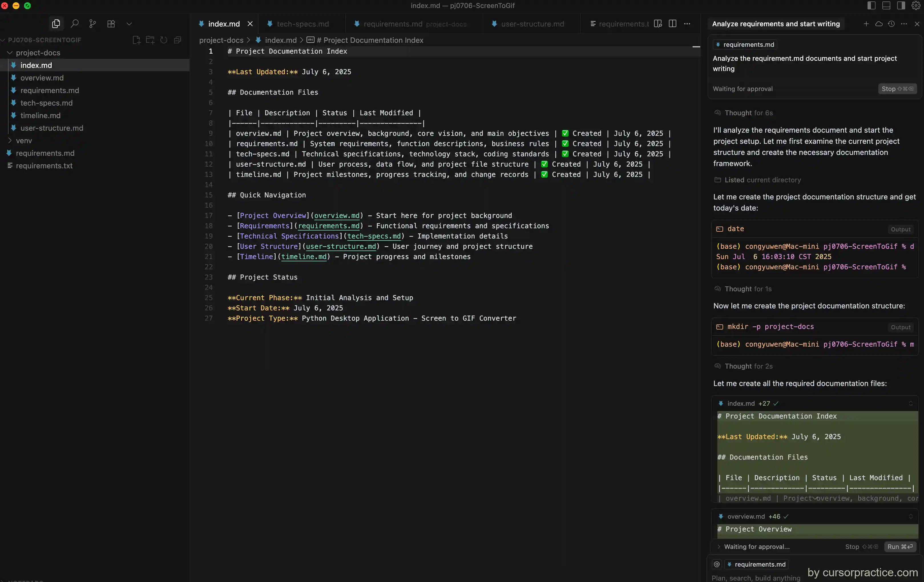Viewport: 924px width, 582px height.
Task: Collapse the project-docs folder
Action: point(38,52)
